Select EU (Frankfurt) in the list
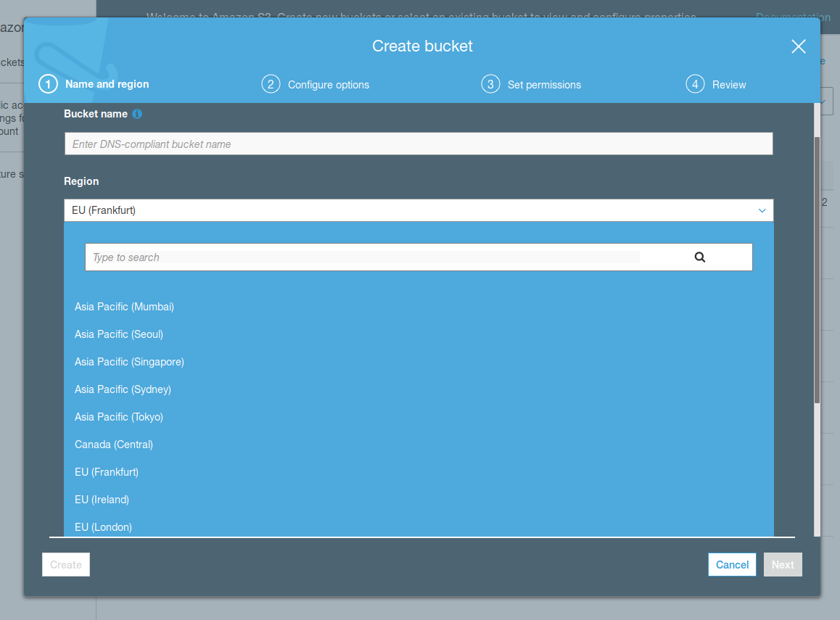The height and width of the screenshot is (620, 840). click(x=107, y=472)
